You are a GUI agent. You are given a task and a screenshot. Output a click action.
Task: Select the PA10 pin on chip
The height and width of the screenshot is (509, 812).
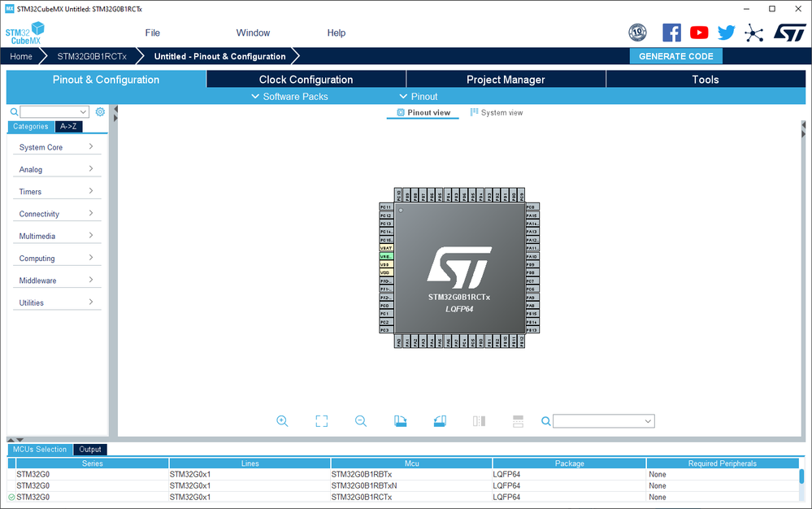pos(532,256)
